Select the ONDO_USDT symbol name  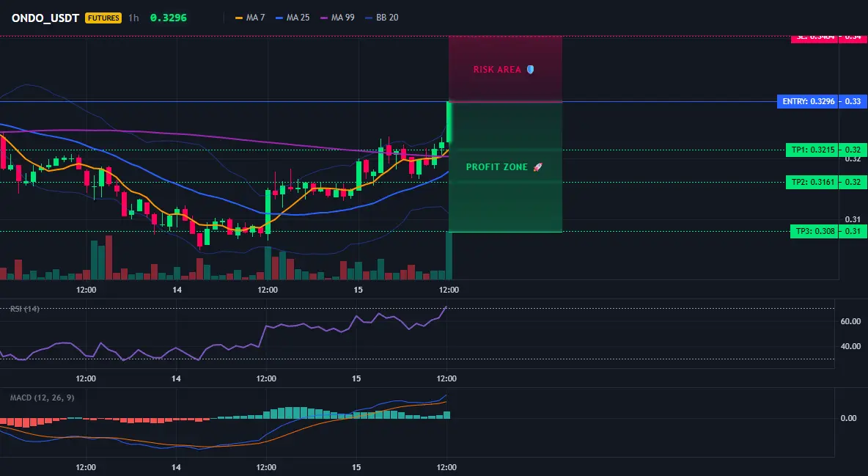click(46, 18)
